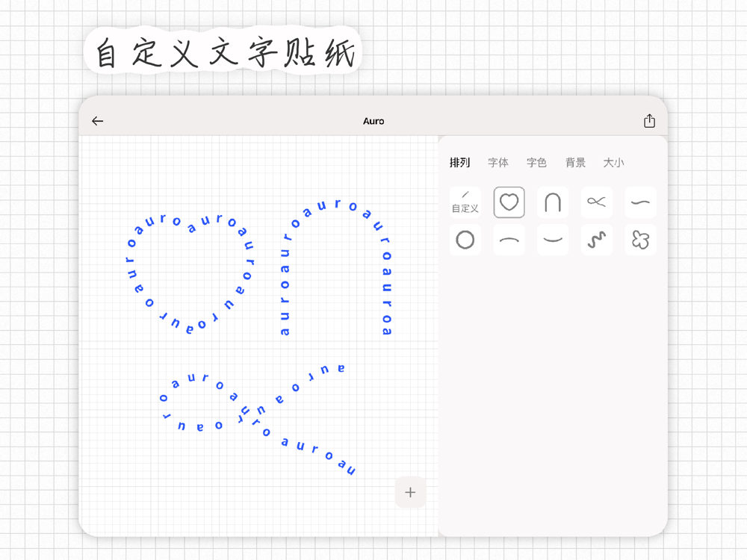
Task: Click the 自定义 custom path option
Action: (x=465, y=202)
